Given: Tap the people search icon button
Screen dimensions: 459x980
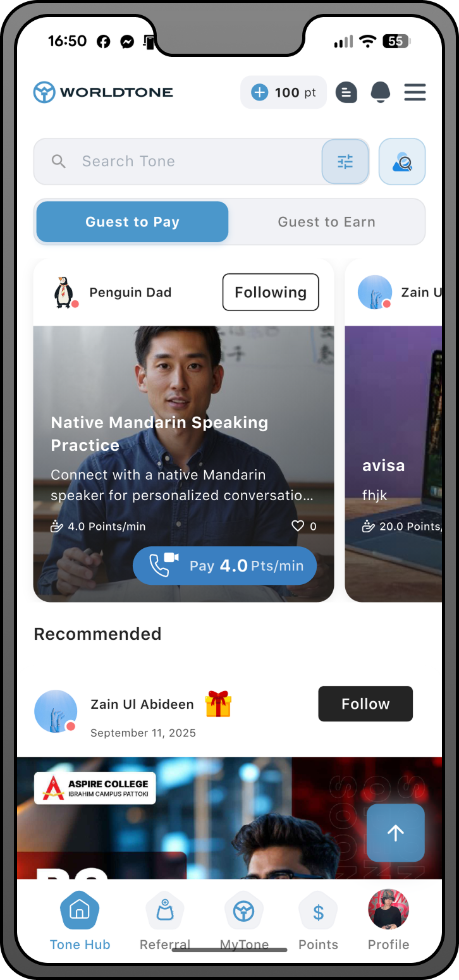Looking at the screenshot, I should click(402, 161).
